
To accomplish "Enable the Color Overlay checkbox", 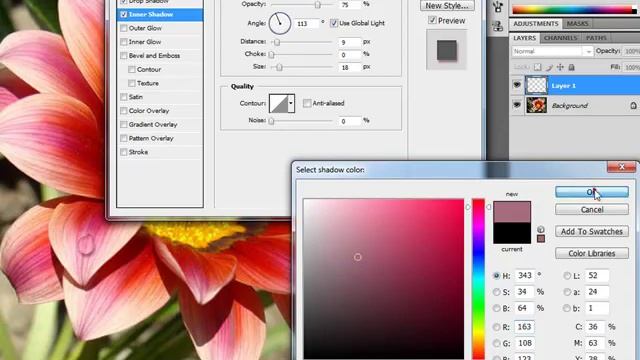I will [124, 111].
